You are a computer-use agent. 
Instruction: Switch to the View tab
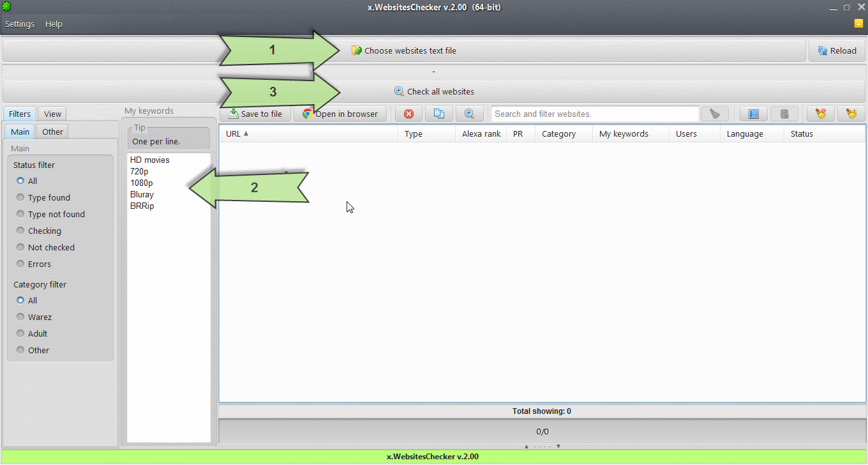[x=52, y=114]
